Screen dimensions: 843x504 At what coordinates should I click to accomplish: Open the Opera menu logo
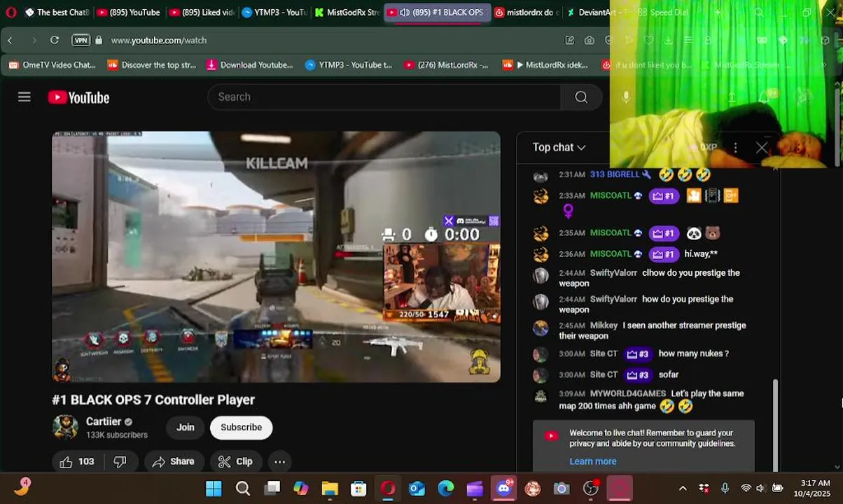coord(11,12)
